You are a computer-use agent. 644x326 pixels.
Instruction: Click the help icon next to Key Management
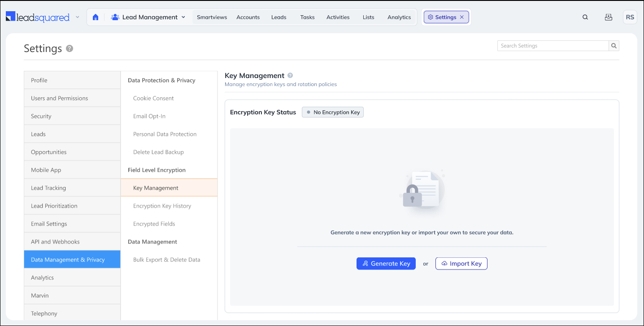pos(290,75)
